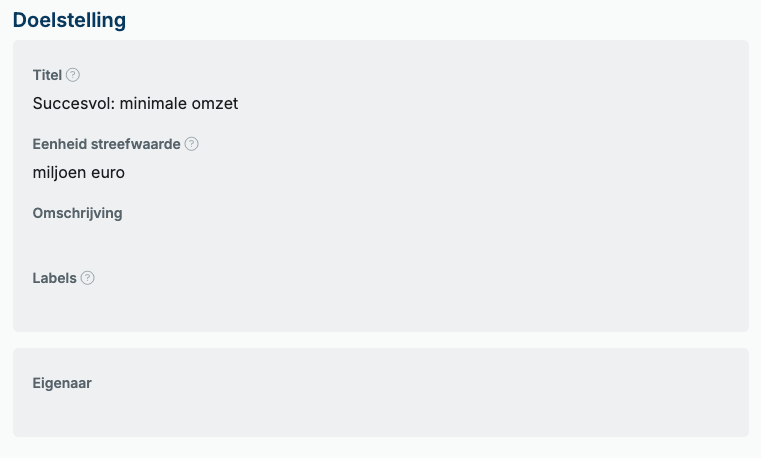Screen dimensions: 761x458
Task: Click the word euro in unit value
Action: point(108,173)
